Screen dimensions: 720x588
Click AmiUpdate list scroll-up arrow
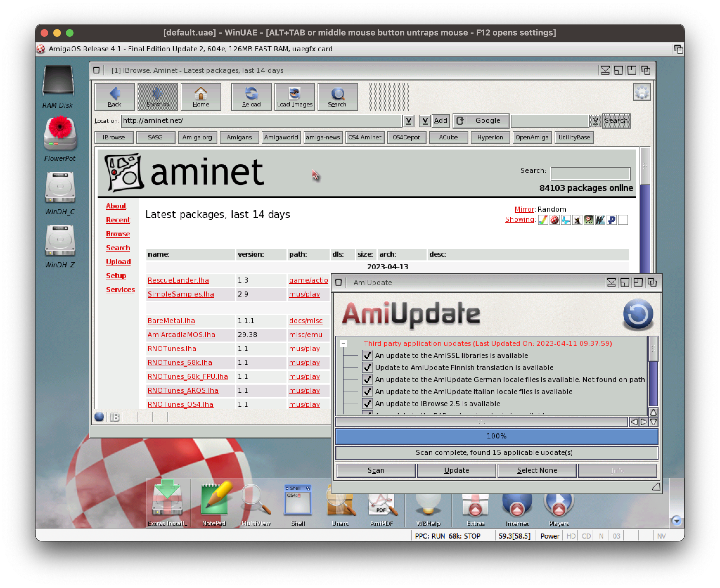coord(653,412)
